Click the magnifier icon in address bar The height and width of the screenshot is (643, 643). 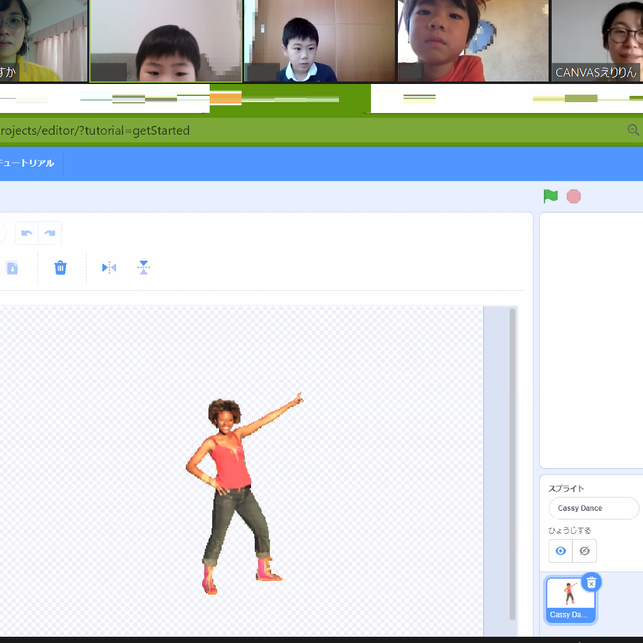tap(633, 130)
